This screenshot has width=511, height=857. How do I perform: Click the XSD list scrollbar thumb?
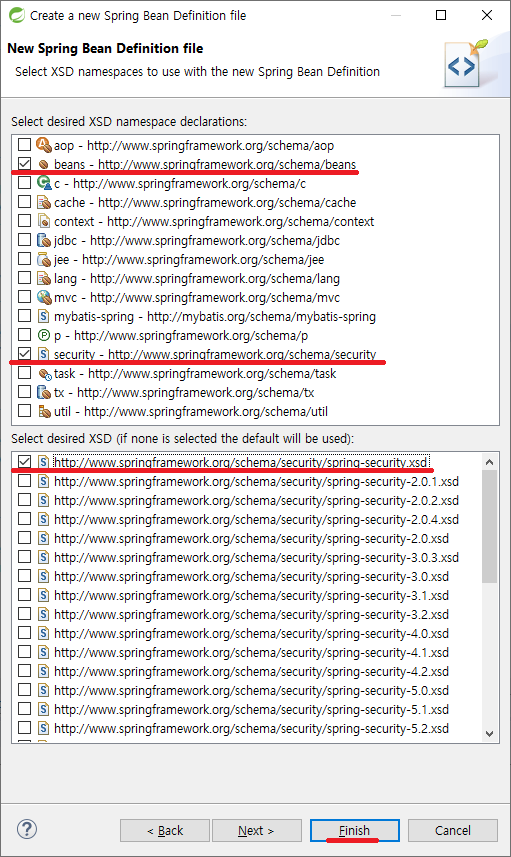pyautogui.click(x=490, y=527)
